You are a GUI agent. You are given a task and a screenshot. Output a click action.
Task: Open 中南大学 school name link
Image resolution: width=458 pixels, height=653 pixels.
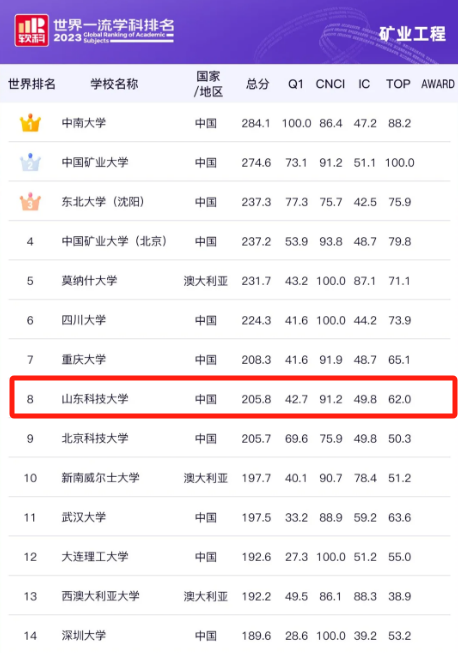pyautogui.click(x=84, y=123)
